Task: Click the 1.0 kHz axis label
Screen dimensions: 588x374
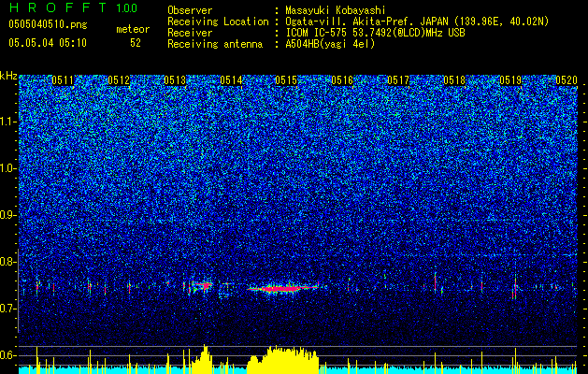Action: pos(8,168)
